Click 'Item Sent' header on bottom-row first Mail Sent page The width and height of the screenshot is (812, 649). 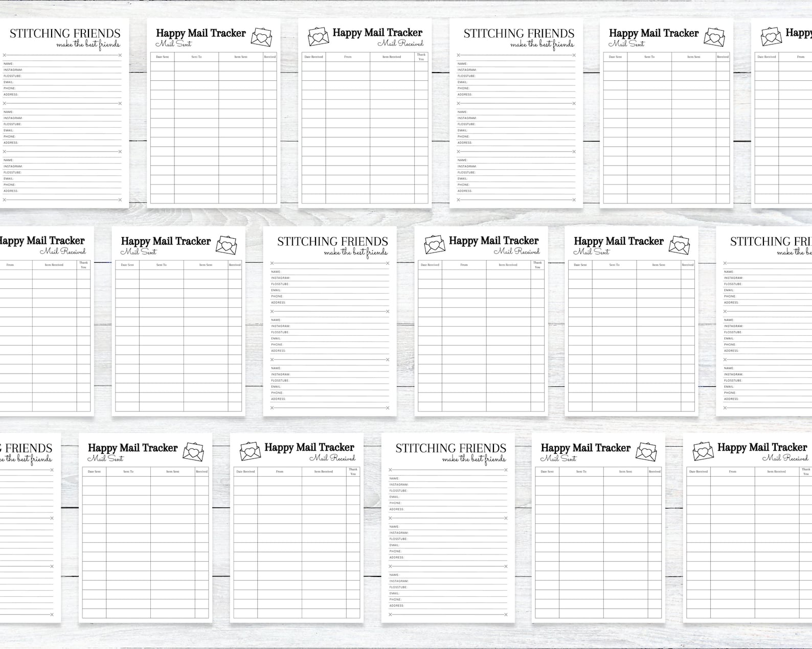173,472
